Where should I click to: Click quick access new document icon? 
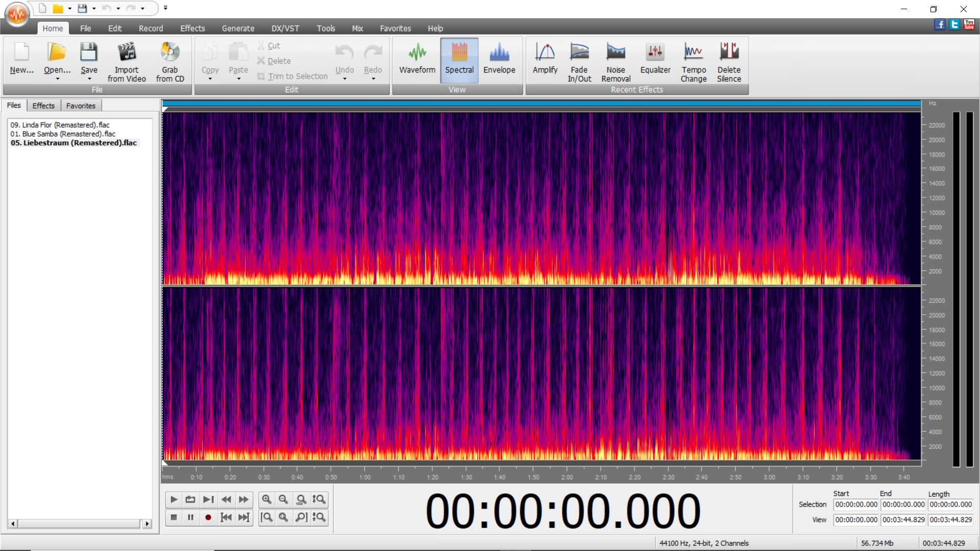pos(43,8)
